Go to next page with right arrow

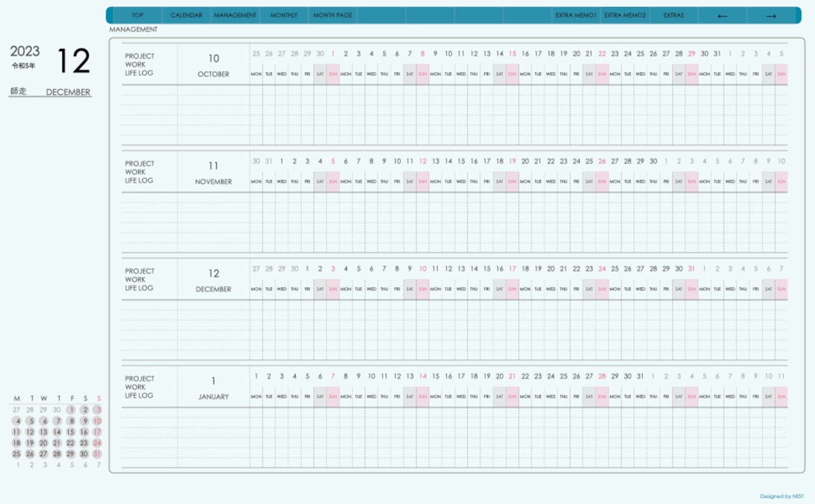(x=771, y=15)
